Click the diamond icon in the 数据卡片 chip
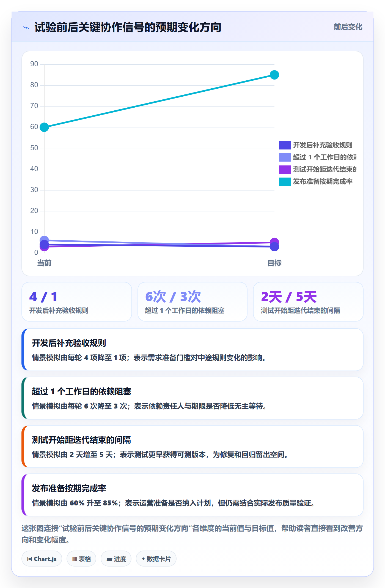This screenshot has height=588, width=385. (x=143, y=559)
